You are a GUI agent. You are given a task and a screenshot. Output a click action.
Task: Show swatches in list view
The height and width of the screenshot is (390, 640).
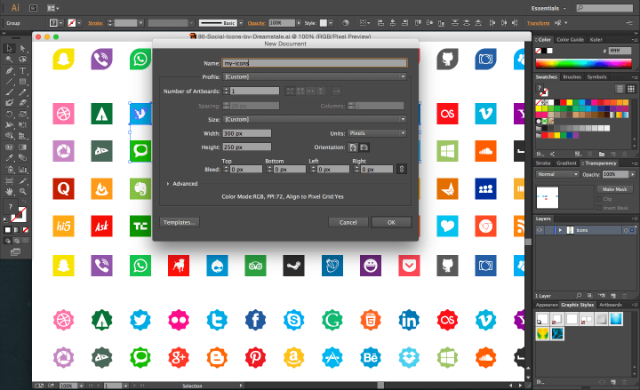point(620,89)
